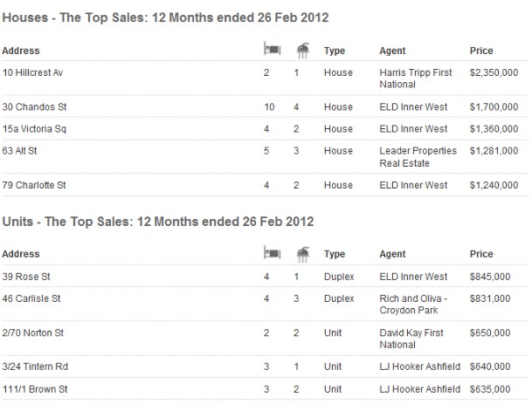Click Price column header in Houses table
Screen dimensions: 532x411
[481, 51]
